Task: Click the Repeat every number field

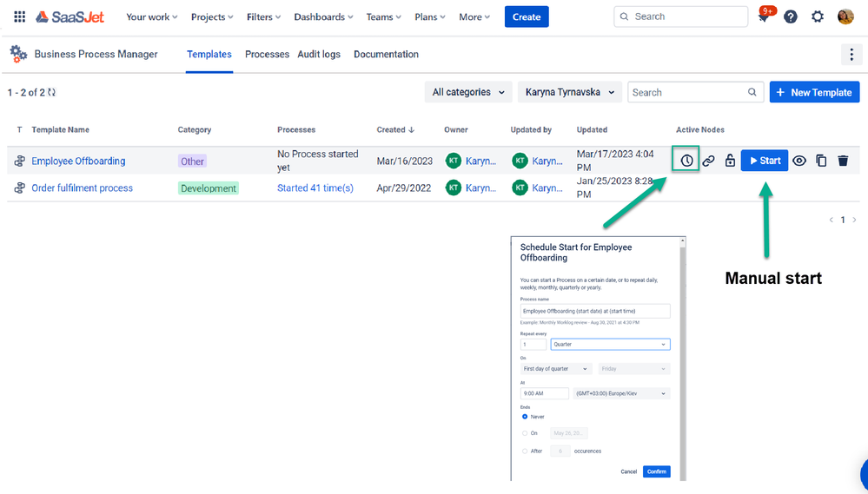Action: coord(533,344)
